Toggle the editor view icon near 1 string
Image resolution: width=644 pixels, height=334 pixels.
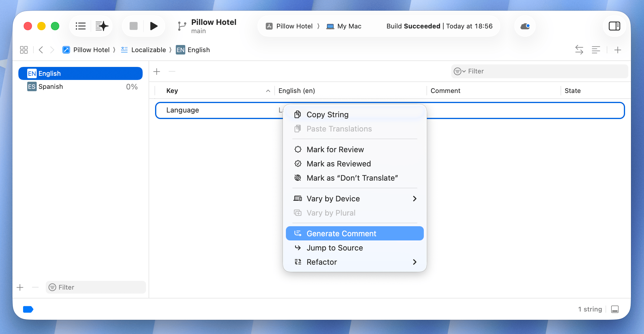615,309
